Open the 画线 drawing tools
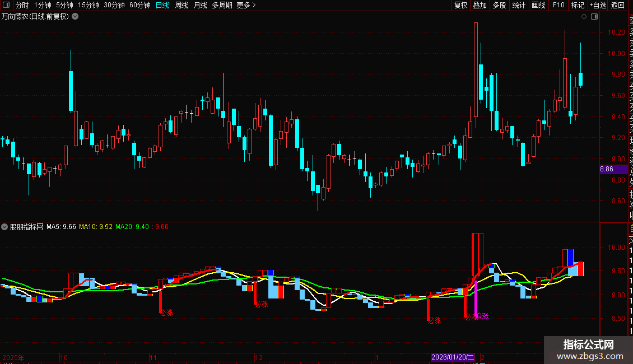 pos(538,5)
